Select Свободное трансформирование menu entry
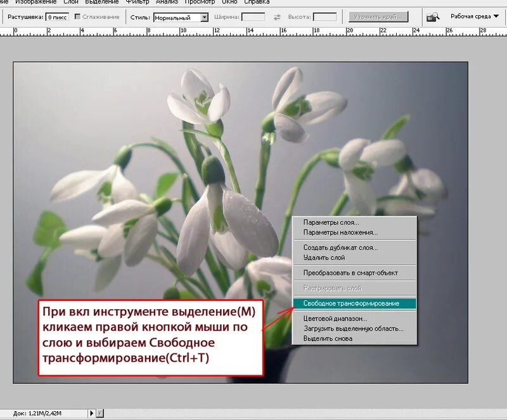507x420 pixels. (x=354, y=303)
